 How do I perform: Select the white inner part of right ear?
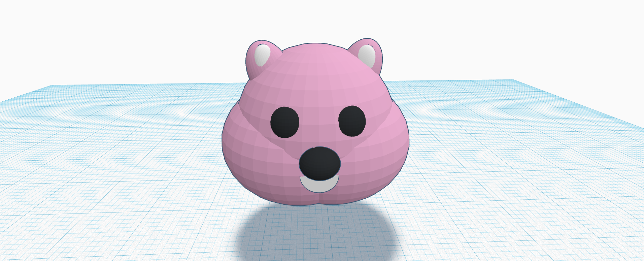(x=367, y=56)
